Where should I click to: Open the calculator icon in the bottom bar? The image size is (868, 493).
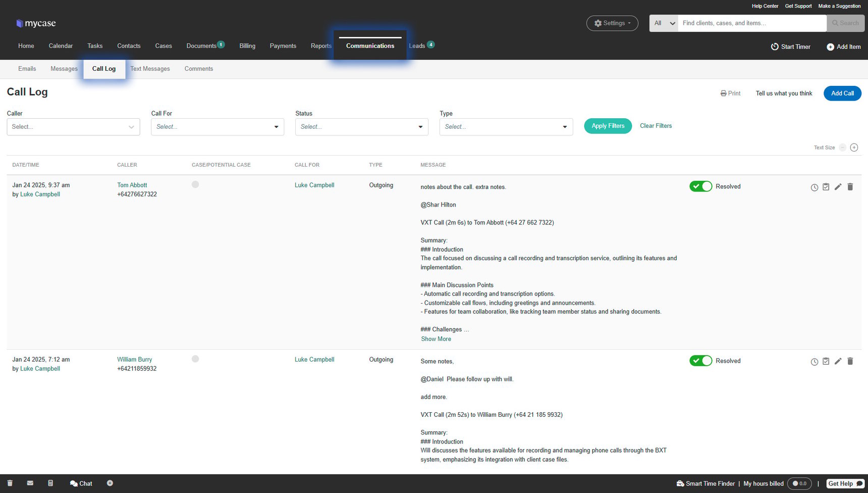tap(50, 483)
